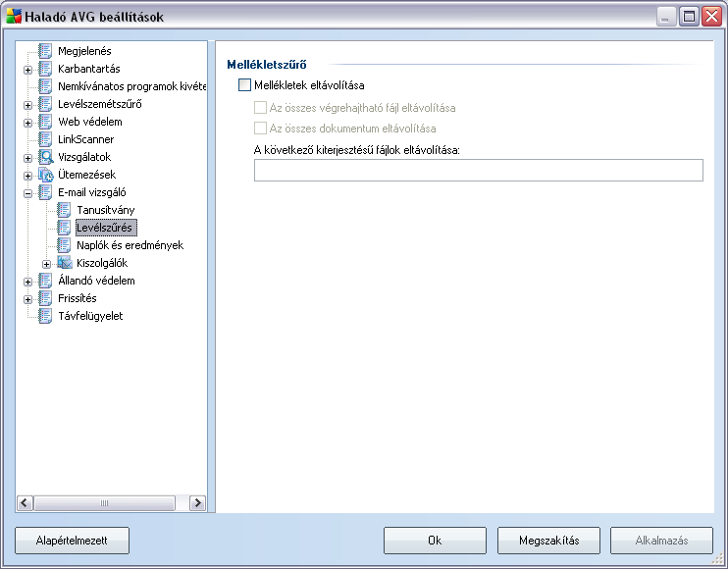The width and height of the screenshot is (728, 569).
Task: Confirm settings with the Ok button
Action: (435, 541)
